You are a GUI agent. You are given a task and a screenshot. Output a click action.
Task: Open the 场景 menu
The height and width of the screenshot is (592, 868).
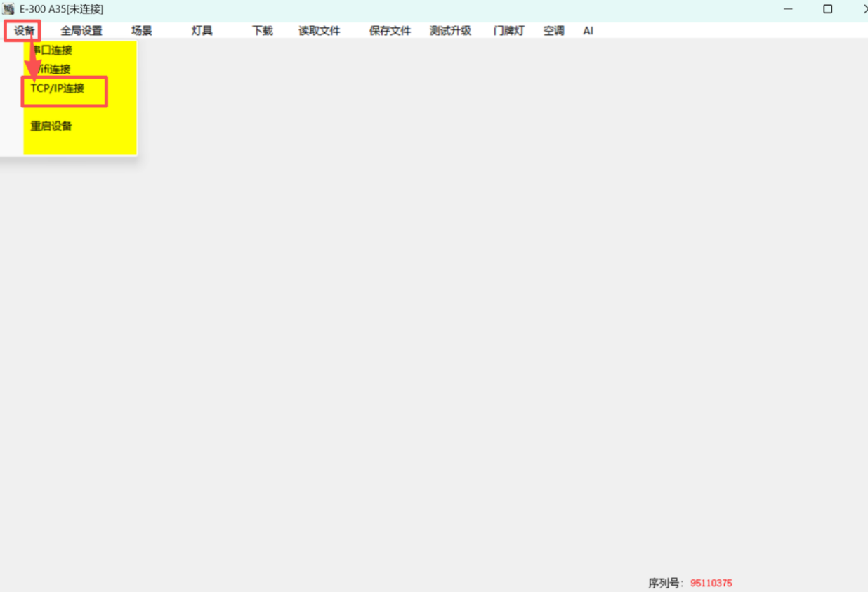tap(141, 31)
